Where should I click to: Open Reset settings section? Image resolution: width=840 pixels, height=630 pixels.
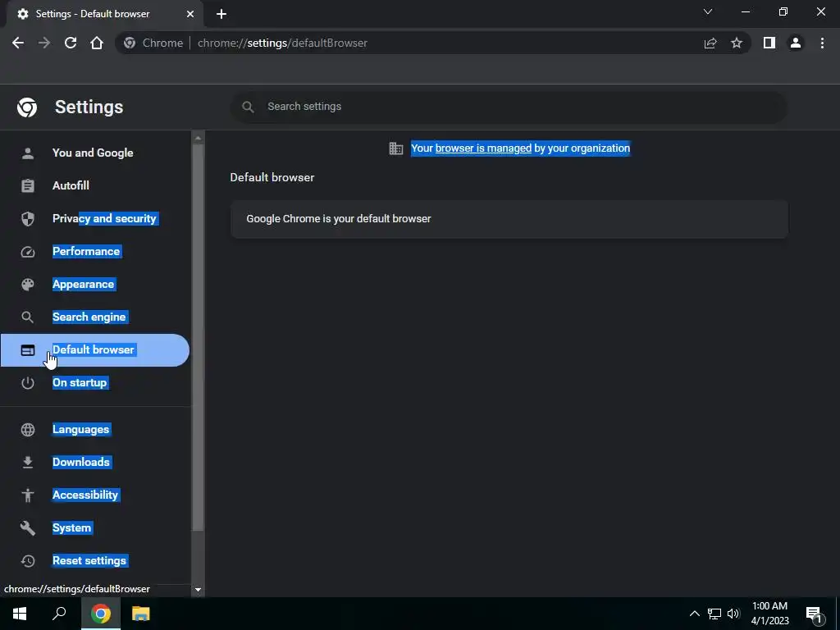click(89, 560)
